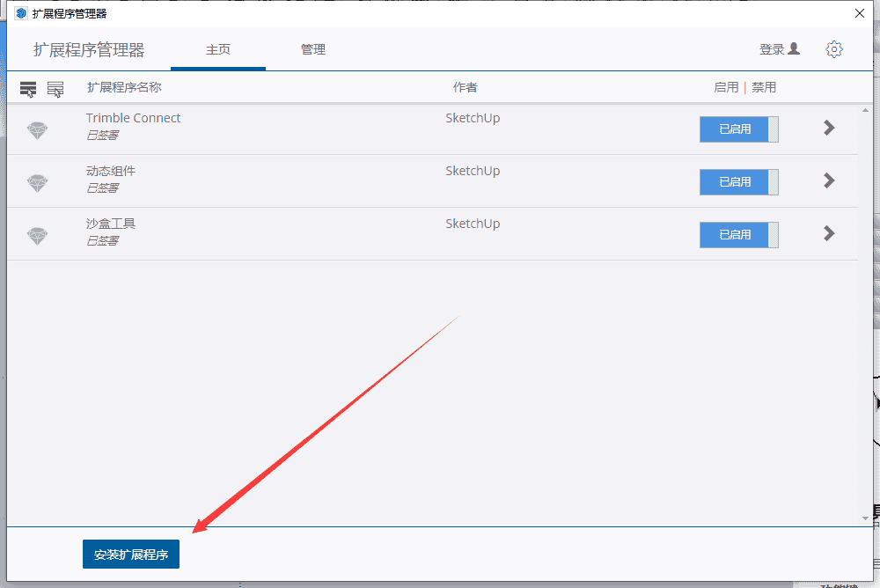This screenshot has width=880, height=588.
Task: Toggle the 已启用 switch for Trimble Connect
Action: click(738, 129)
